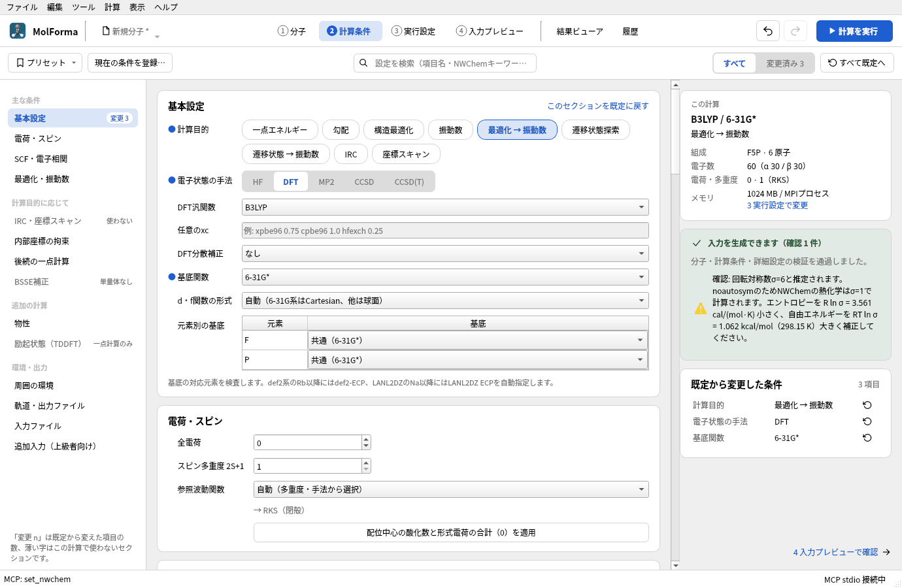Open the DFT汎関数 B3LYP dropdown
Viewport: 902px width, 588px height.
coord(445,207)
